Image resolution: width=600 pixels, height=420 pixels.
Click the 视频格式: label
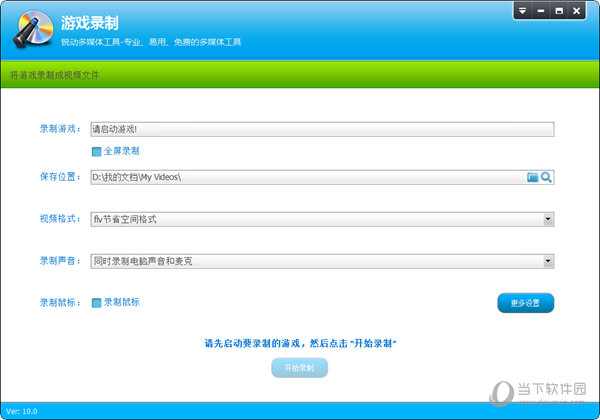coord(60,219)
